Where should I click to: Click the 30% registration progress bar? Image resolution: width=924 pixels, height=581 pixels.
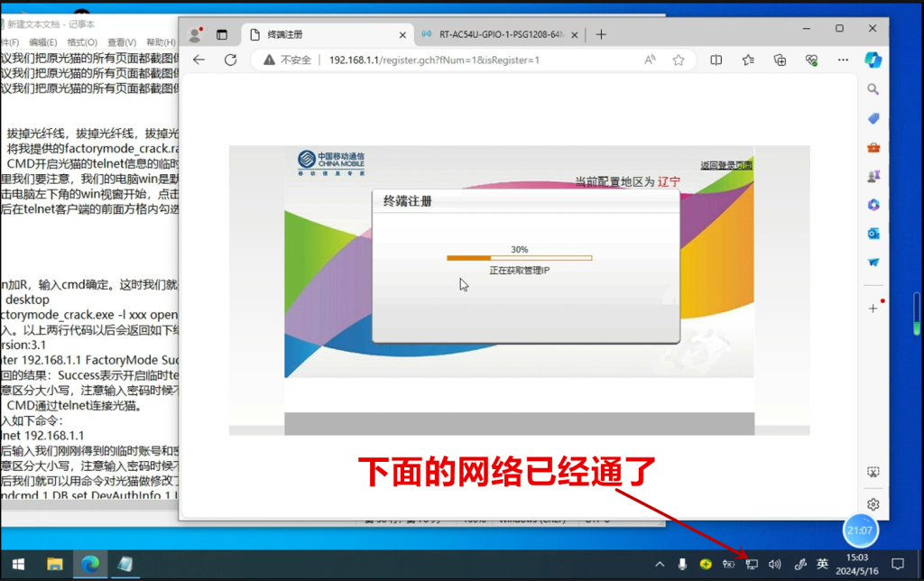coord(519,258)
